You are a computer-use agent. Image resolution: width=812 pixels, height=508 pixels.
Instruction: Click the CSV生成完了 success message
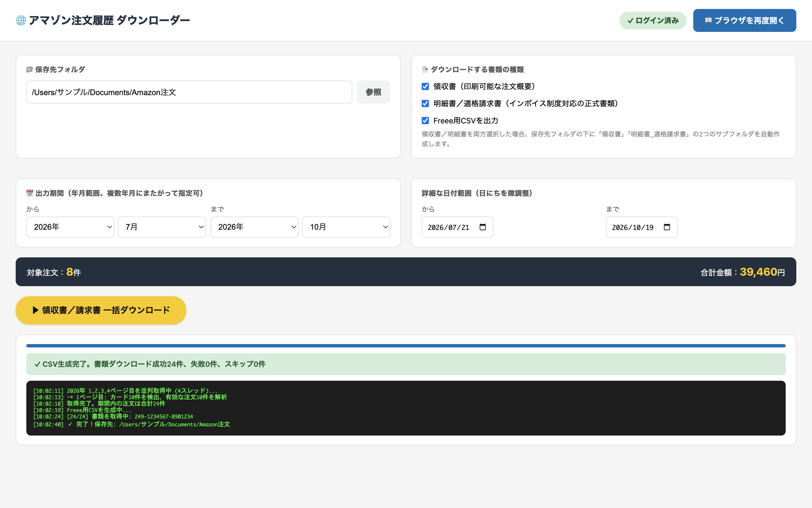[x=406, y=364]
